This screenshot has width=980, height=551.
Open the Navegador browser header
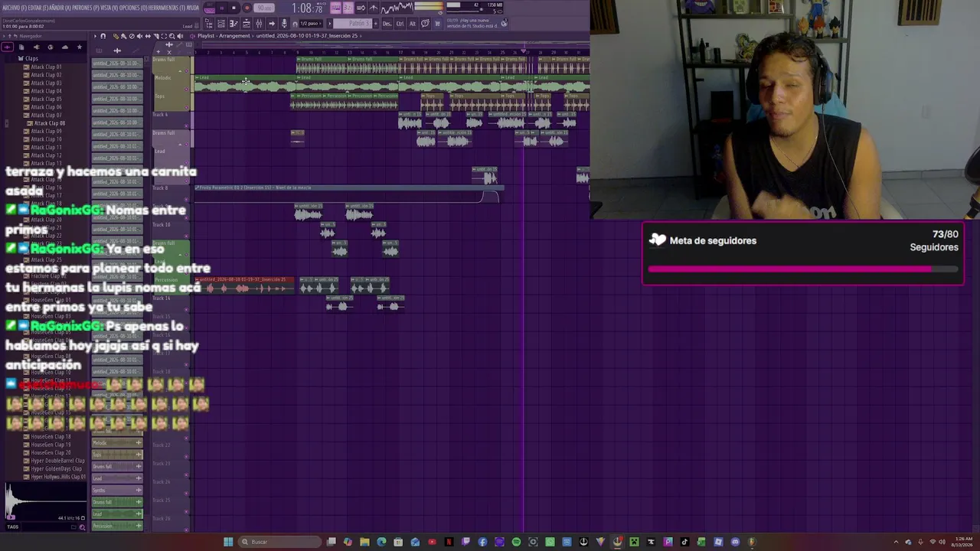click(31, 36)
